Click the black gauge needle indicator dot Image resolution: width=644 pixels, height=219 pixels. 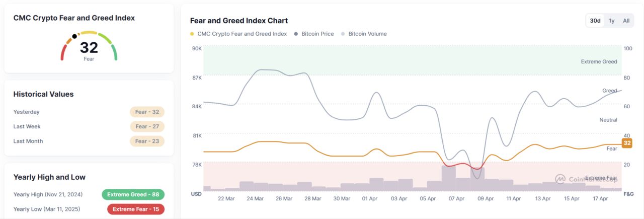[x=74, y=36]
